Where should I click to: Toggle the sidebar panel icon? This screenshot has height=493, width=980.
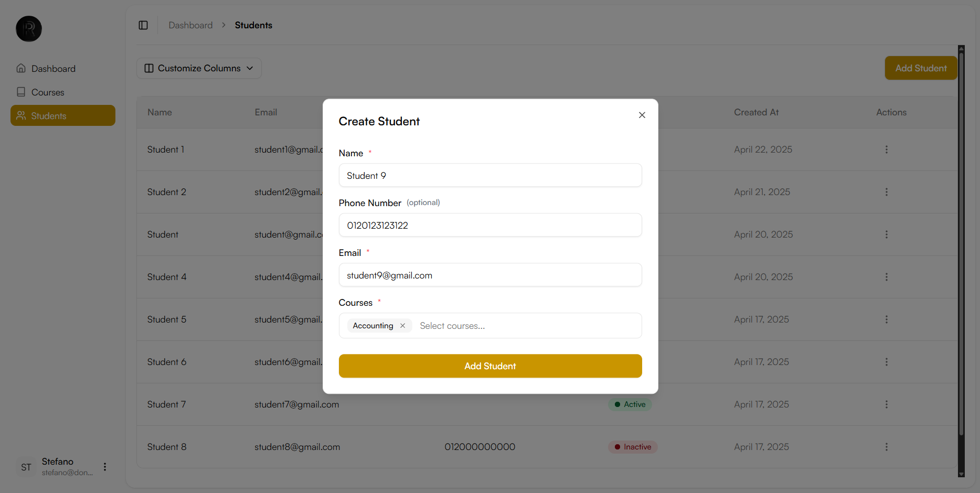coord(143,25)
